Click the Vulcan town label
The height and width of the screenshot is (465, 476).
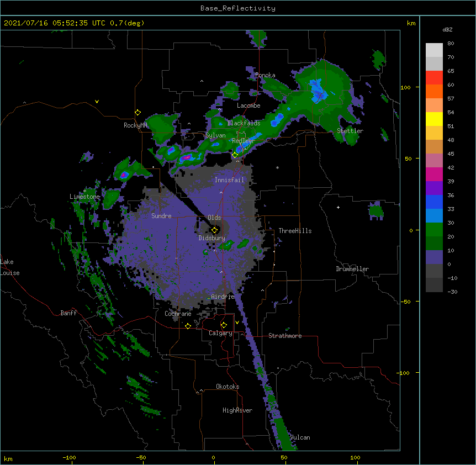pos(300,437)
